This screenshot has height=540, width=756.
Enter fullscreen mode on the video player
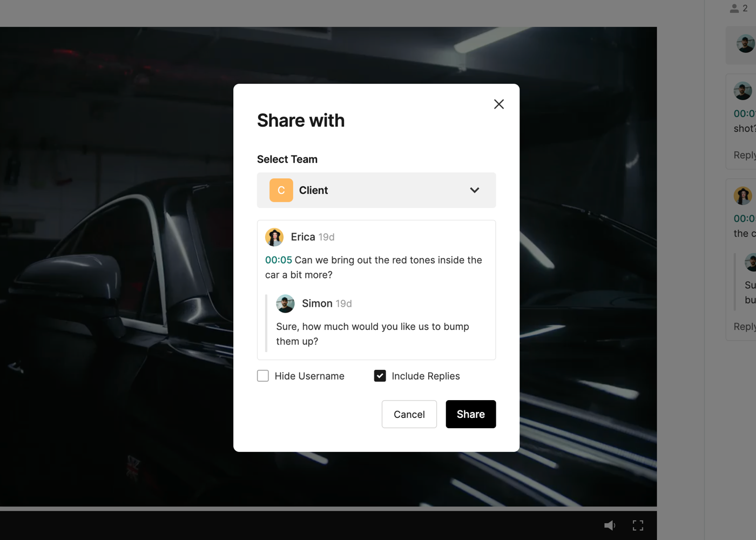point(638,525)
